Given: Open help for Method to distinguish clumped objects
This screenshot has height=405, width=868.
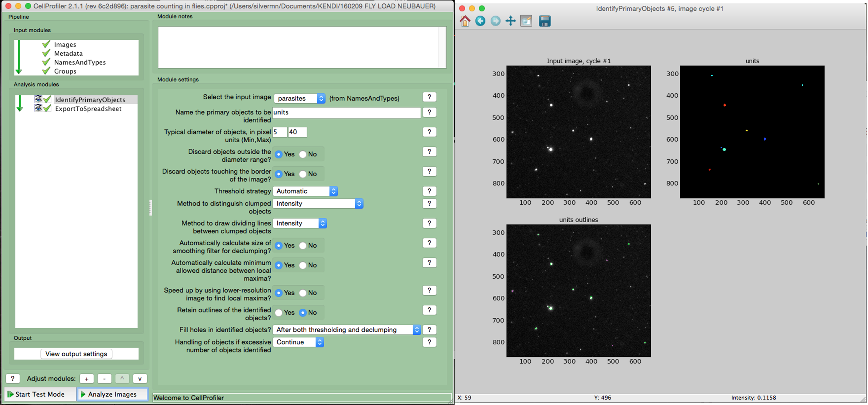Looking at the screenshot, I should [429, 204].
